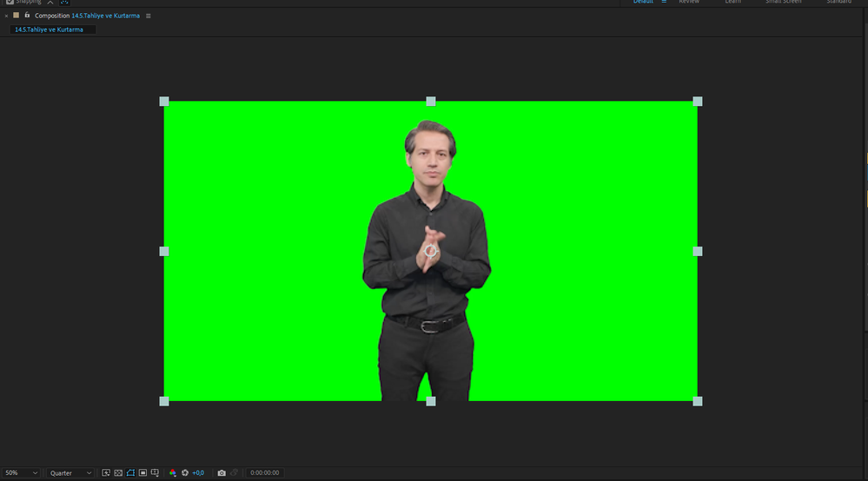The width and height of the screenshot is (868, 481).
Task: Open the Default workspace menu icon
Action: 664,2
